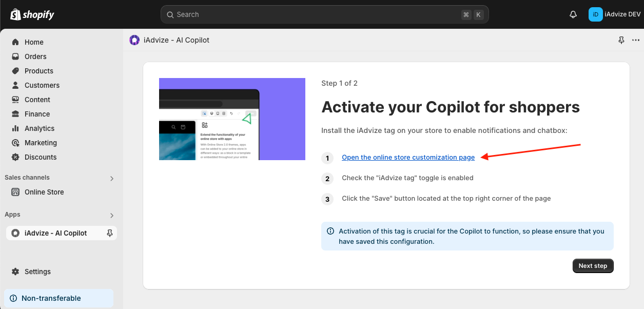644x309 pixels.
Task: Click the Marketing target icon
Action: [15, 143]
